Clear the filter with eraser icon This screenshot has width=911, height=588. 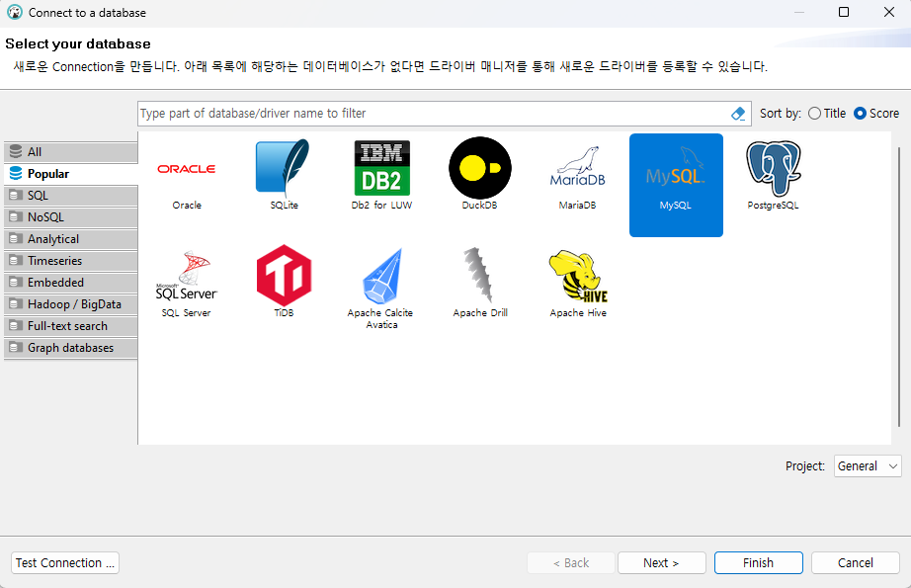[738, 114]
